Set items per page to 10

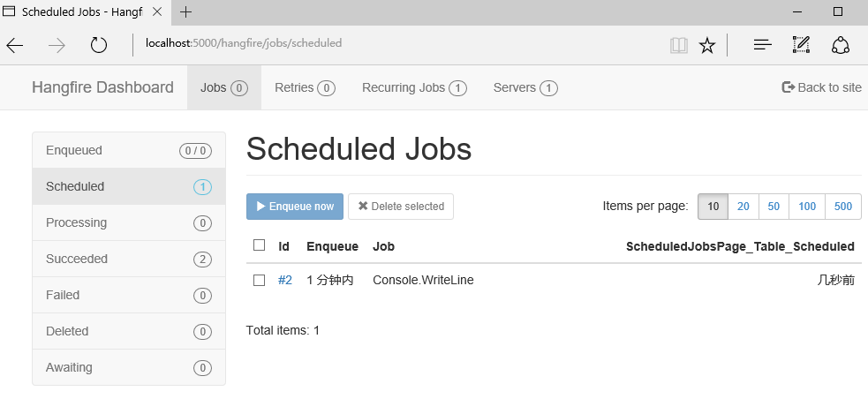tap(713, 207)
